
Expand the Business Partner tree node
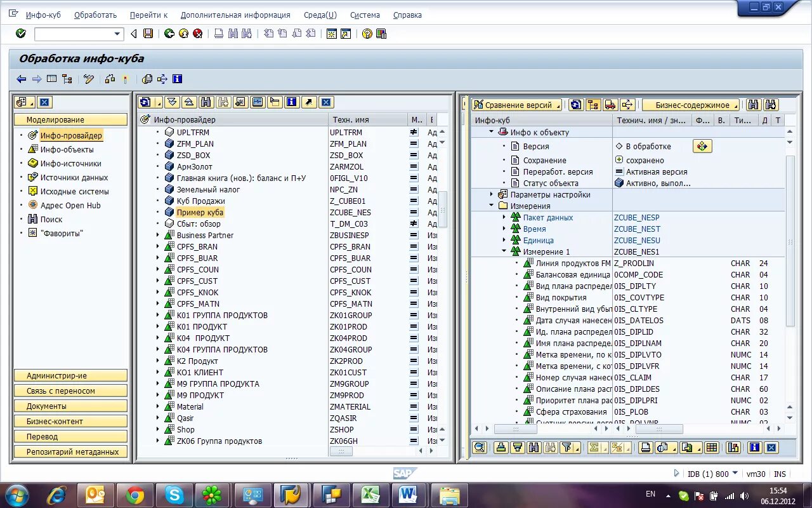[158, 235]
